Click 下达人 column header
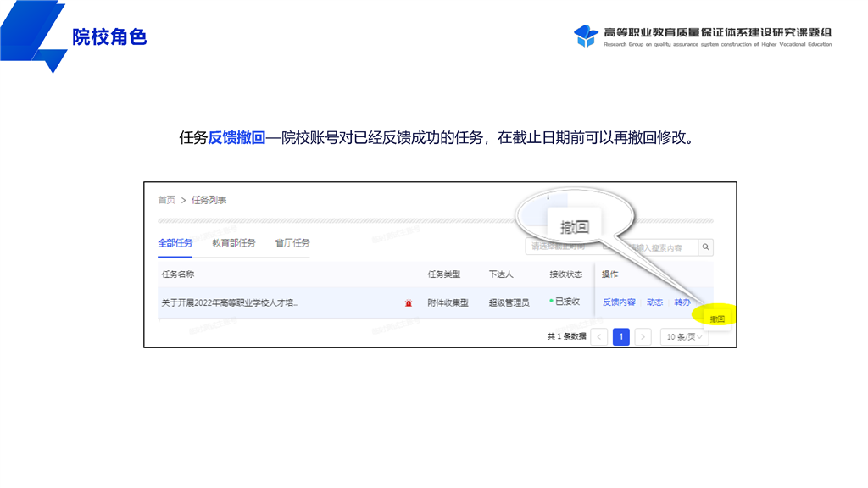 click(x=501, y=274)
